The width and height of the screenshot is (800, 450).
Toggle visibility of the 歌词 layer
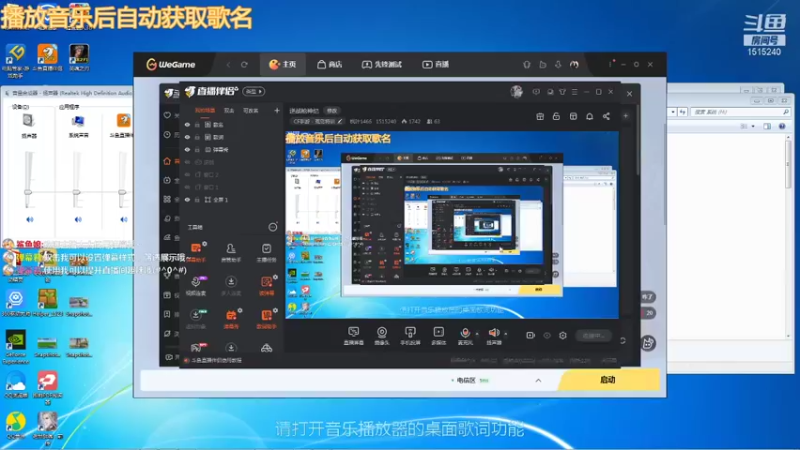(x=187, y=137)
